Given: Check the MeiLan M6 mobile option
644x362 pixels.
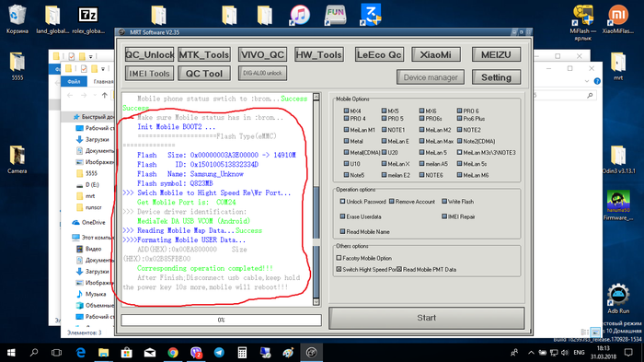Looking at the screenshot, I should [x=460, y=175].
